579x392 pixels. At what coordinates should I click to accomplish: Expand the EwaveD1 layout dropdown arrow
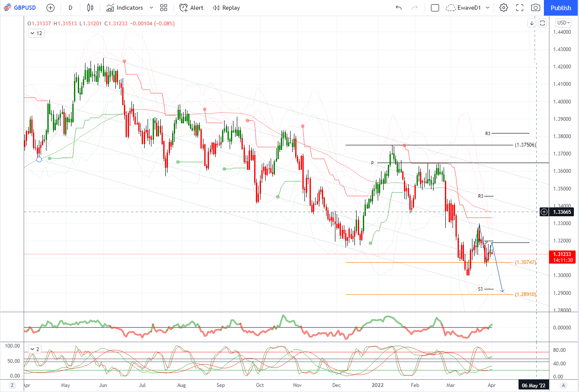(x=488, y=8)
